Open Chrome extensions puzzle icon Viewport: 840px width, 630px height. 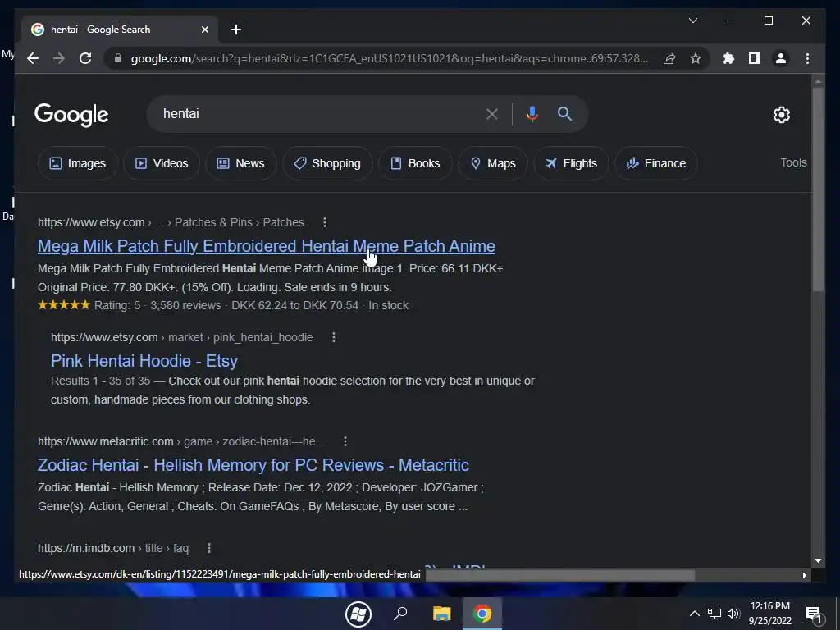pyautogui.click(x=728, y=58)
